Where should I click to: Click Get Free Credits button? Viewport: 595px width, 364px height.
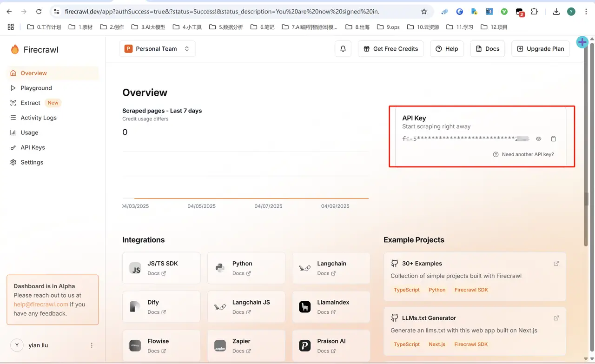(x=390, y=49)
